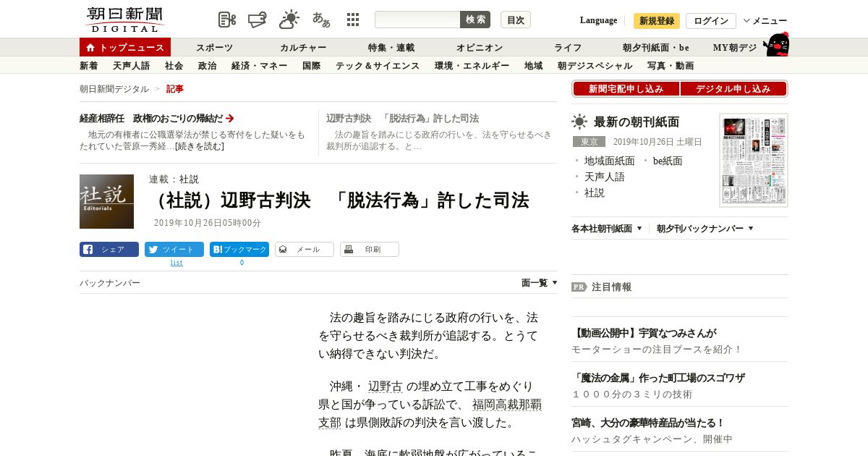Open the 特集・連載 tab
Image resolution: width=868 pixels, height=456 pixels.
point(391,48)
